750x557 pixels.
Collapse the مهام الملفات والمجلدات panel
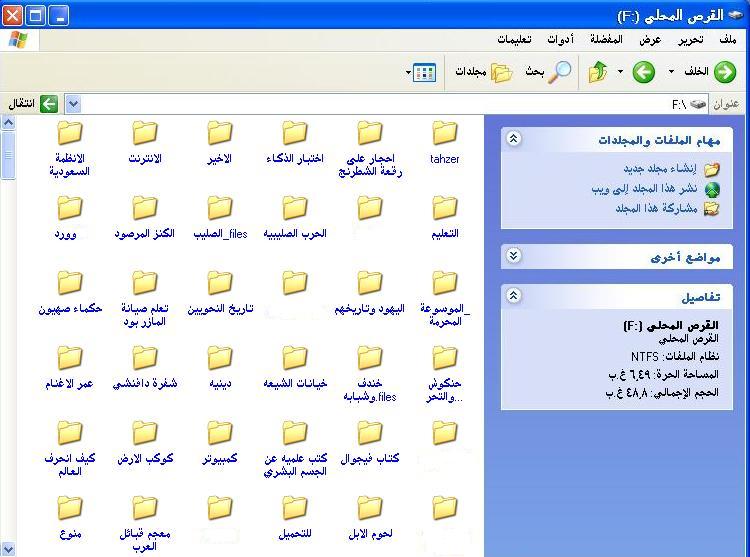(x=513, y=140)
